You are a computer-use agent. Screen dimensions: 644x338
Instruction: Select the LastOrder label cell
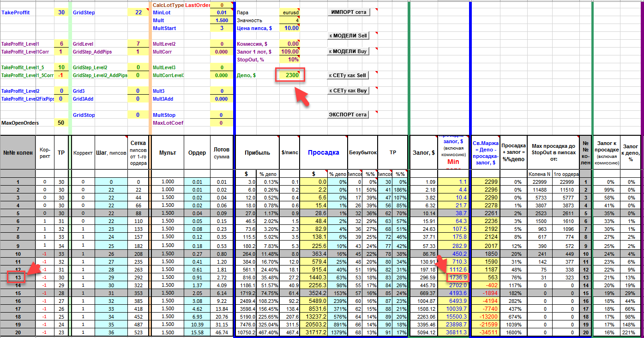point(197,5)
